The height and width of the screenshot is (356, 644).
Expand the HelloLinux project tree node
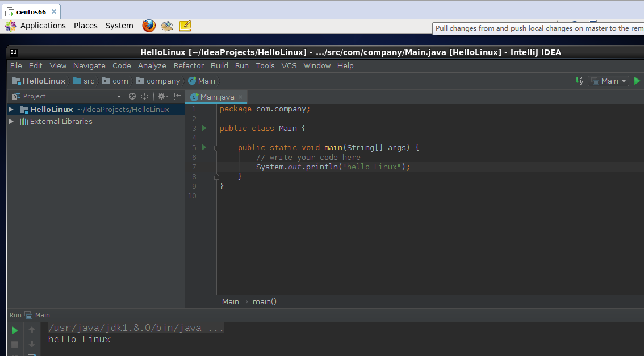pyautogui.click(x=11, y=109)
